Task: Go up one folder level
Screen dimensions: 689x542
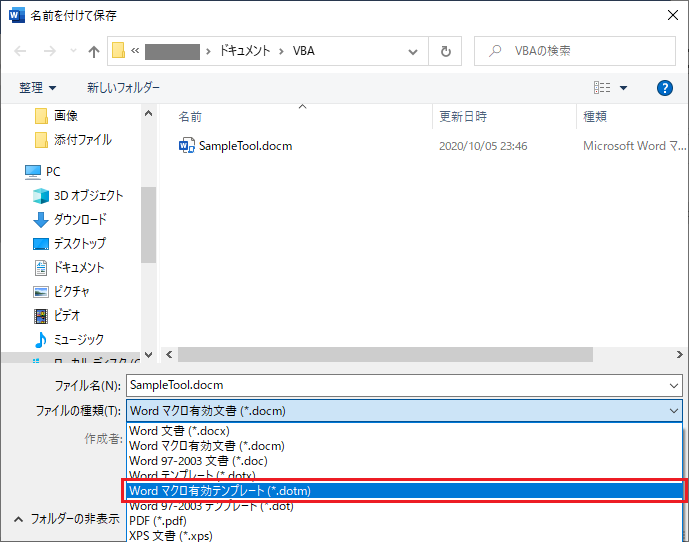Action: tap(94, 52)
